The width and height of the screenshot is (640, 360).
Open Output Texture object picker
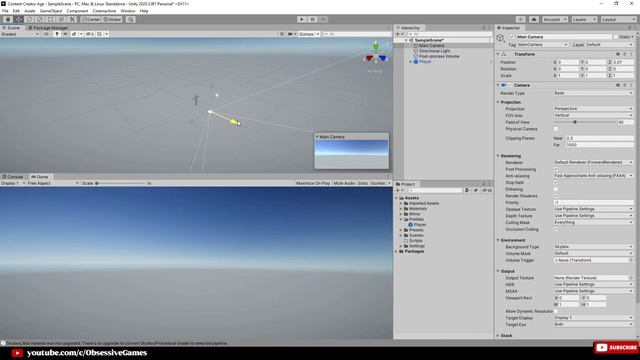pyautogui.click(x=631, y=278)
